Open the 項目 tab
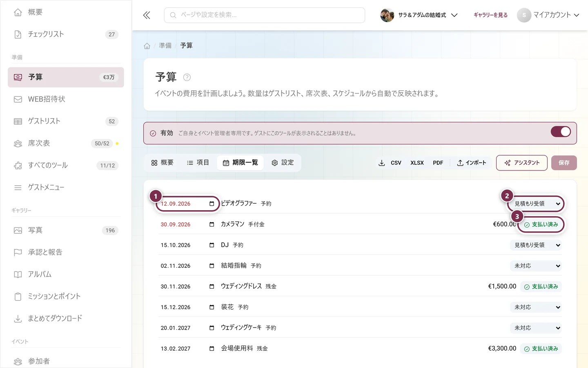 click(198, 163)
